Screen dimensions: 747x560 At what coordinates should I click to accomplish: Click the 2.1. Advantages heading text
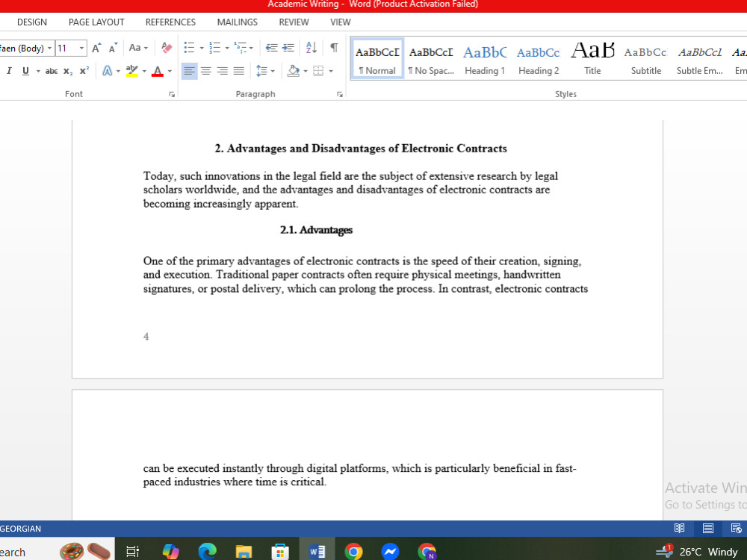[x=316, y=230]
